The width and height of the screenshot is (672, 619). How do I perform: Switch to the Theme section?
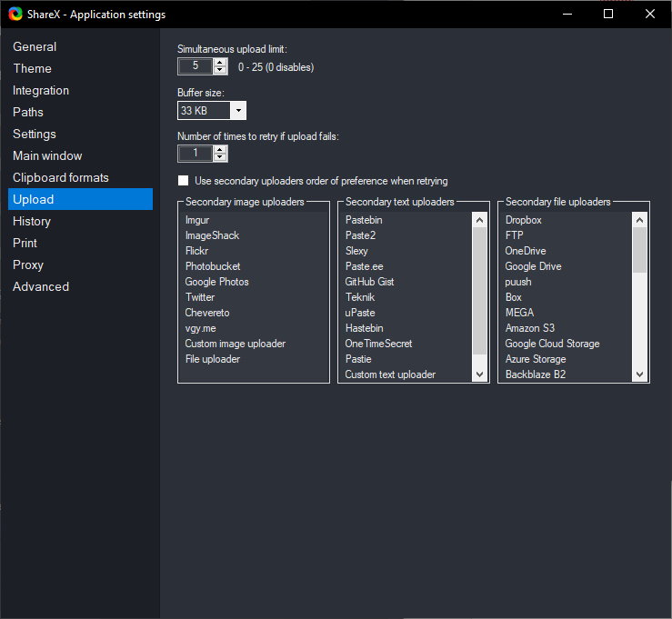pyautogui.click(x=32, y=68)
